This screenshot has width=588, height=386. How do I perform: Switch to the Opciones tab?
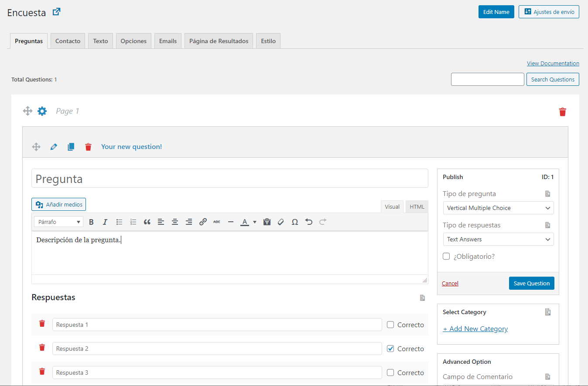133,41
